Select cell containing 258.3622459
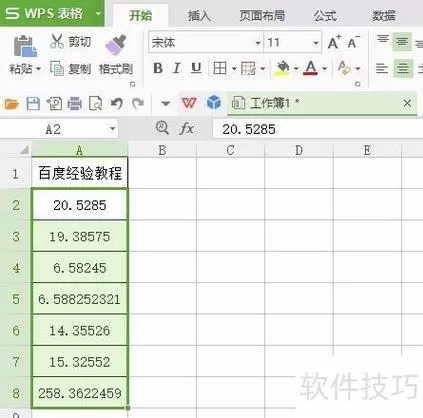The image size is (423, 418). 80,393
